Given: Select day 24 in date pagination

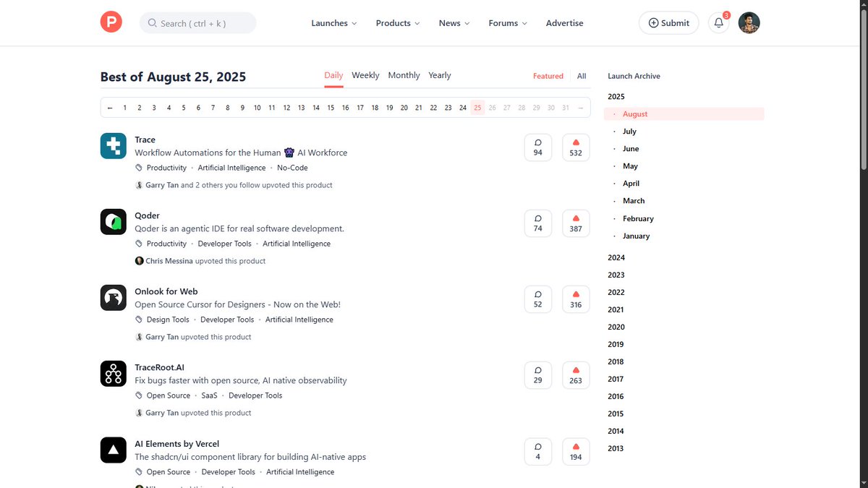Looking at the screenshot, I should [x=463, y=108].
